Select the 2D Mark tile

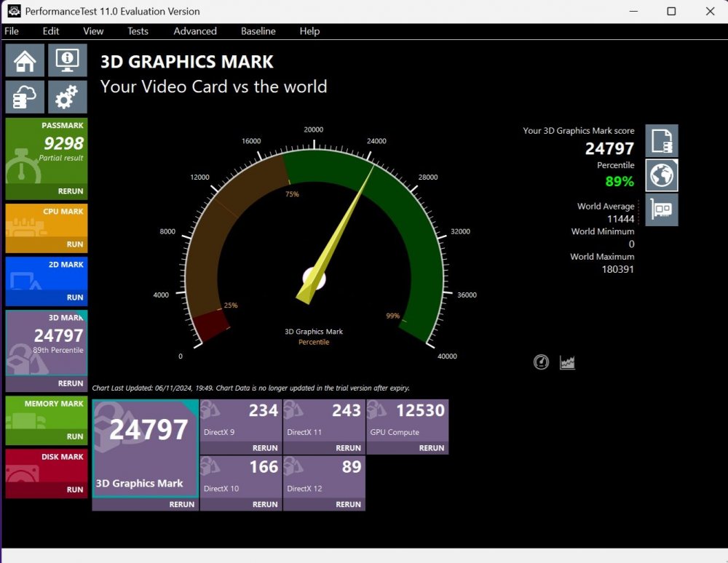[x=47, y=273]
